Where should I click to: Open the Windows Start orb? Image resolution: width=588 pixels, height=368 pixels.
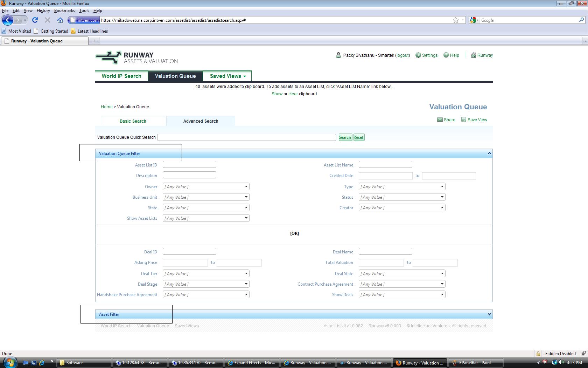coord(9,362)
